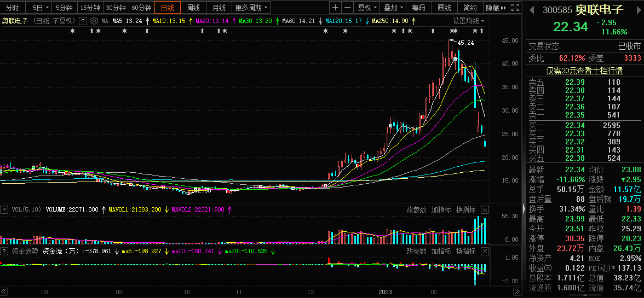
Task: Click help icon beside 奥联电子 chart title
Action: [x=83, y=21]
